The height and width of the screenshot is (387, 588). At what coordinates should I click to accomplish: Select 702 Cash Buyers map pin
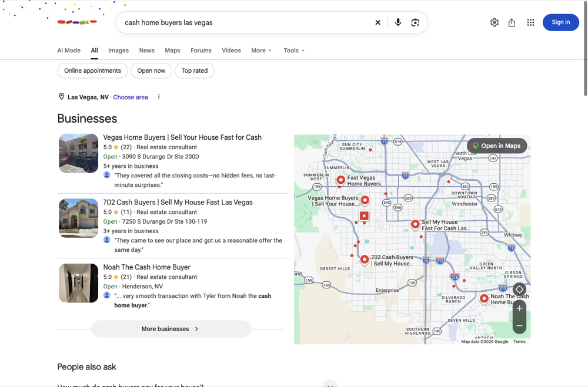click(x=364, y=259)
